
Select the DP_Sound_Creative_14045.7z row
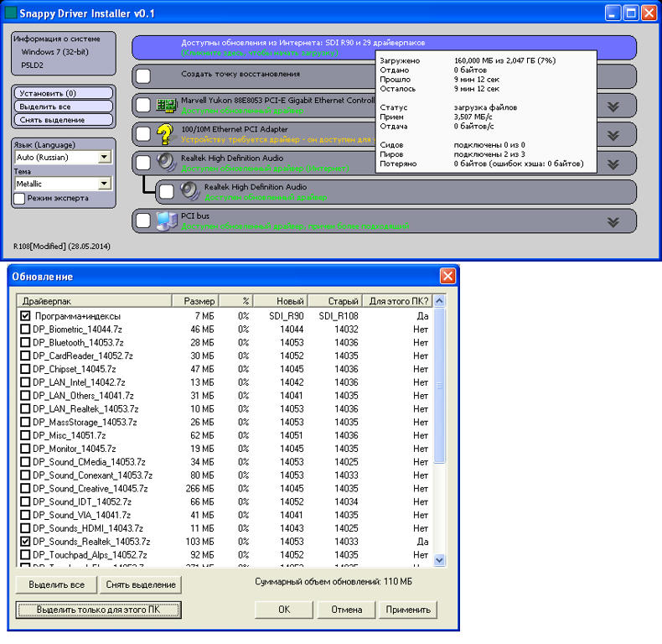click(225, 489)
